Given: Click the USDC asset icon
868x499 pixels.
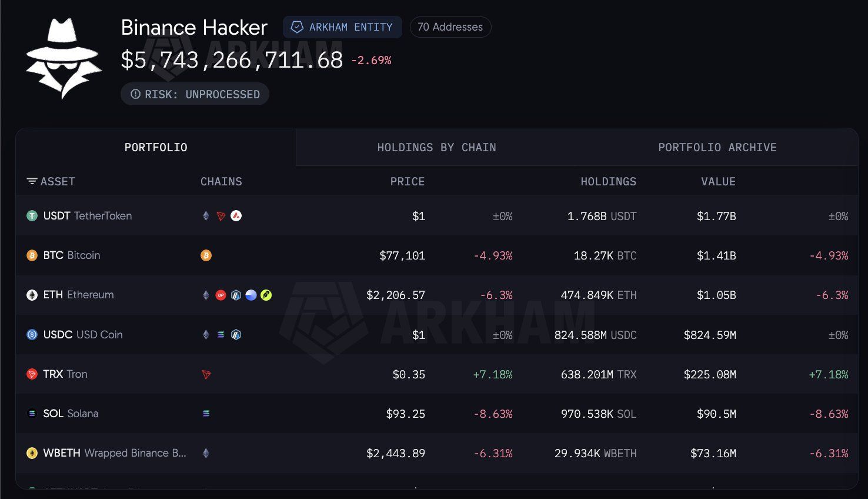Looking at the screenshot, I should coord(32,334).
